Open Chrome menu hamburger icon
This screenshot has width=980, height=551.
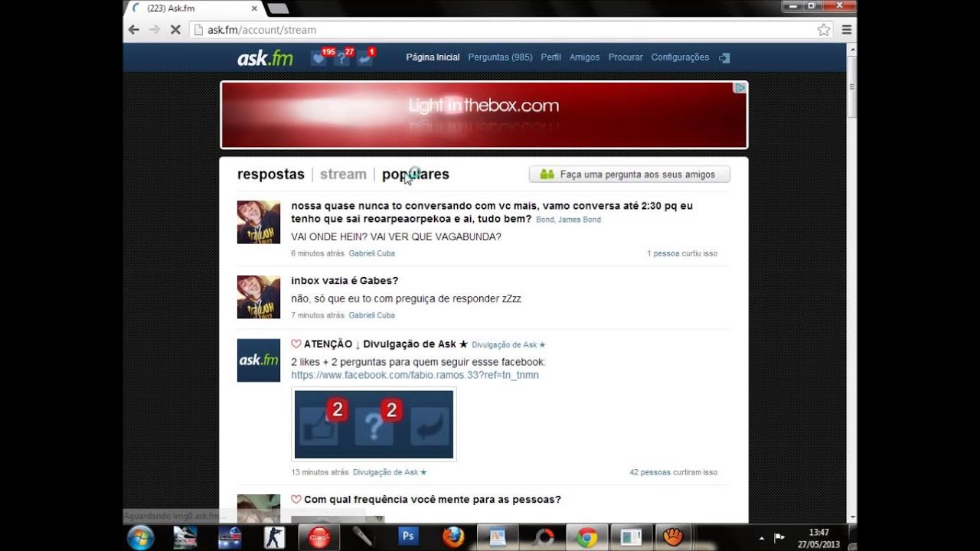coord(847,30)
